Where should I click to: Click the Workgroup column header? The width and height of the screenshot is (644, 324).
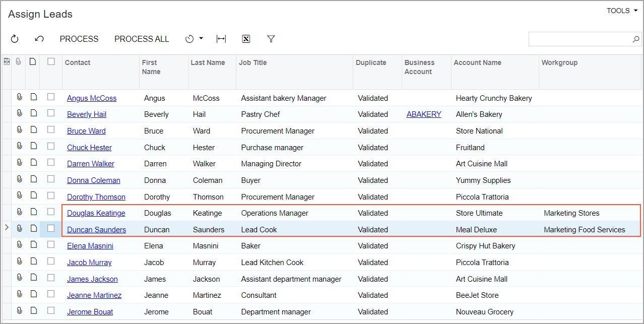[559, 62]
